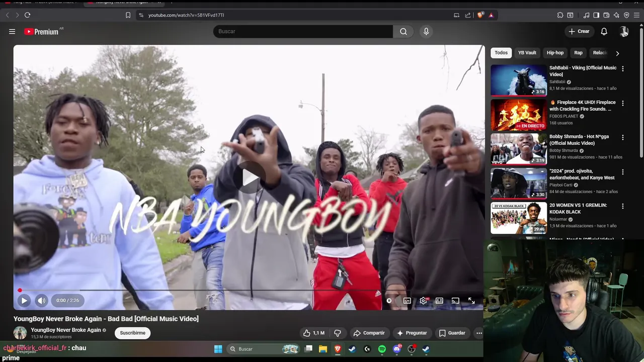Open more actions below the video

pos(479,333)
